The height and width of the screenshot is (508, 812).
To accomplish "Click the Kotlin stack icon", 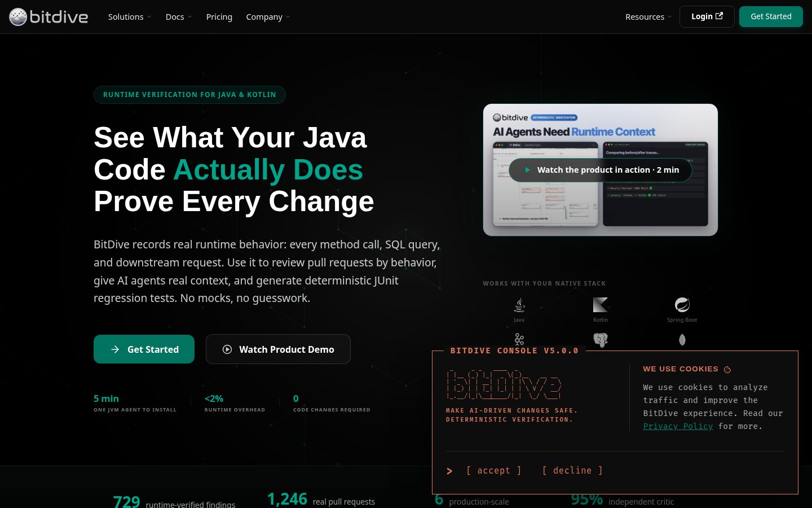I will click(601, 305).
